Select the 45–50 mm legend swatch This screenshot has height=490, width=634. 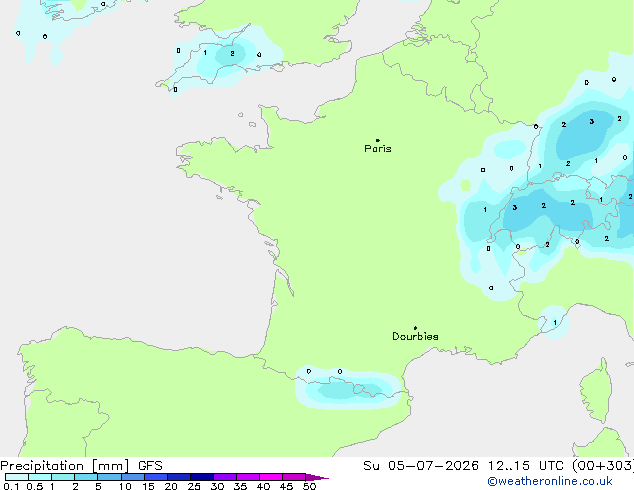pyautogui.click(x=294, y=477)
